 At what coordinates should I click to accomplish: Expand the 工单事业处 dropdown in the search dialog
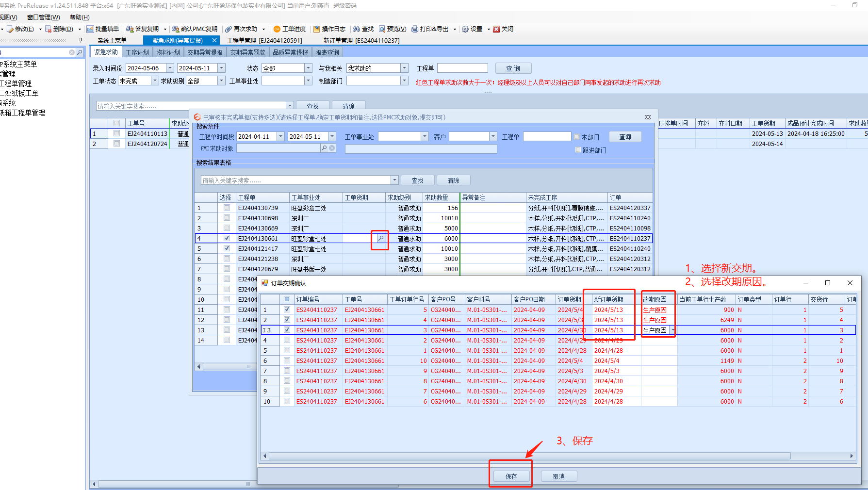[x=425, y=136]
